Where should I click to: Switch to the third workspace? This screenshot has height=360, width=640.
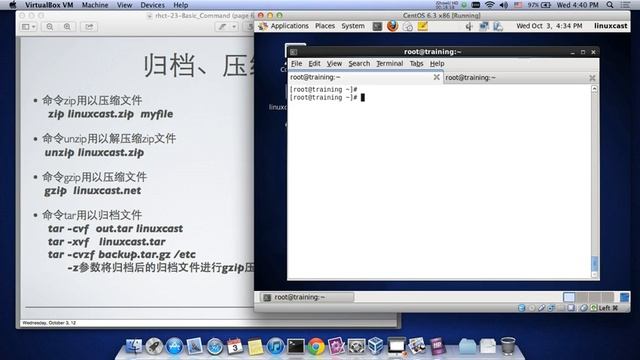[595, 297]
